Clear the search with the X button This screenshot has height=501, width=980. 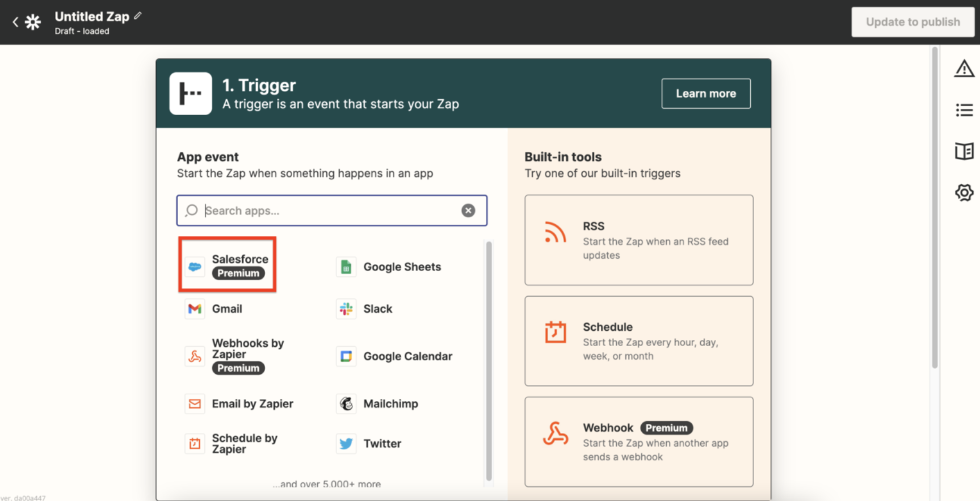(x=468, y=210)
